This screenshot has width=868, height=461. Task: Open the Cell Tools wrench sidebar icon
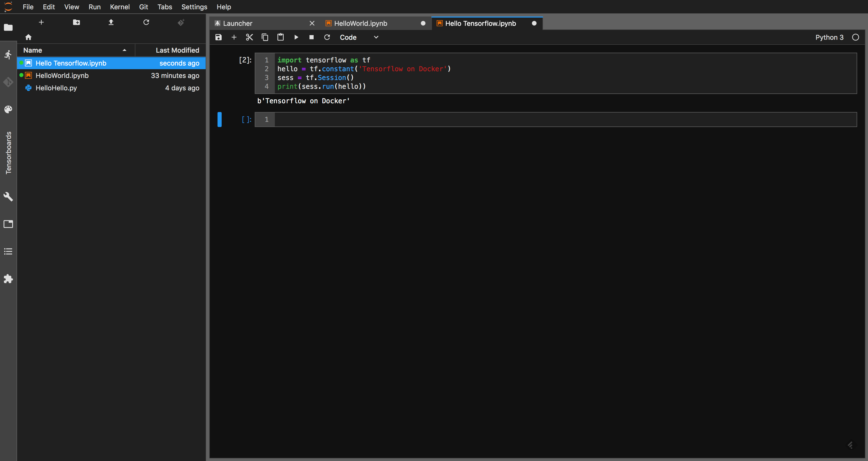8,197
